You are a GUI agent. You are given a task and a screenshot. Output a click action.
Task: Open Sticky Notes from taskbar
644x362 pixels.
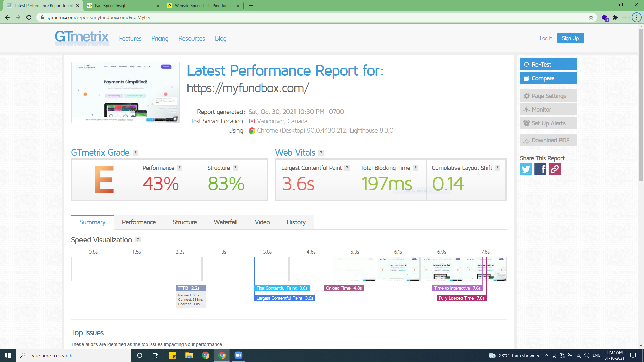pyautogui.click(x=173, y=355)
